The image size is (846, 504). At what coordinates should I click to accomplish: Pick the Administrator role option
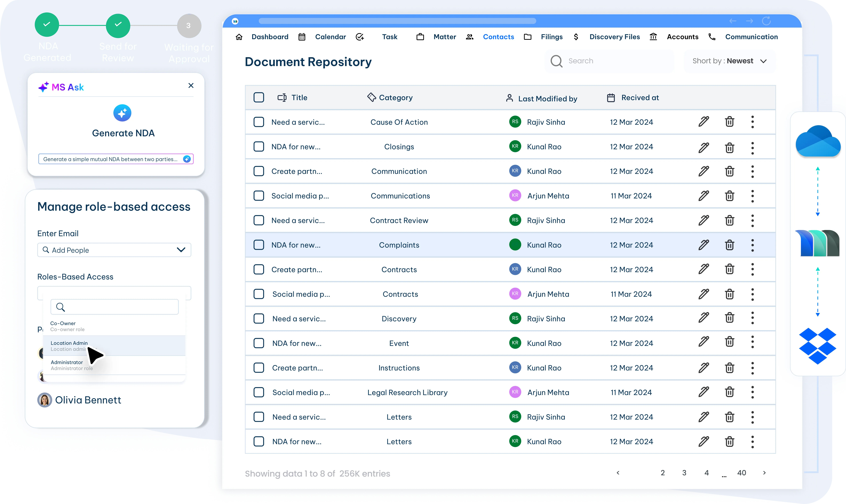114,365
